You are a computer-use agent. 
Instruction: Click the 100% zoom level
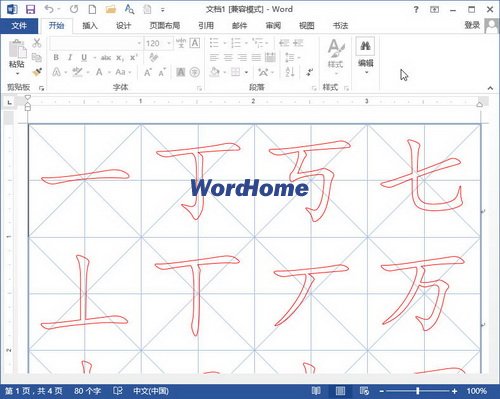point(477,391)
